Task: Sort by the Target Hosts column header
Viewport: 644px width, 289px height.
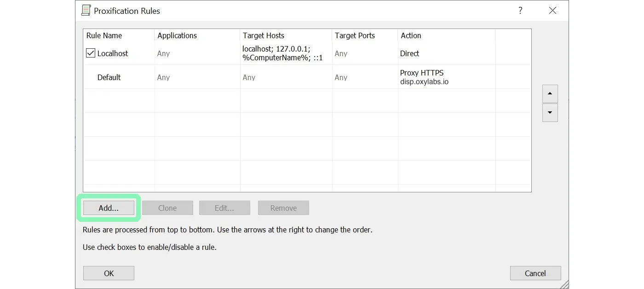Action: coord(264,35)
